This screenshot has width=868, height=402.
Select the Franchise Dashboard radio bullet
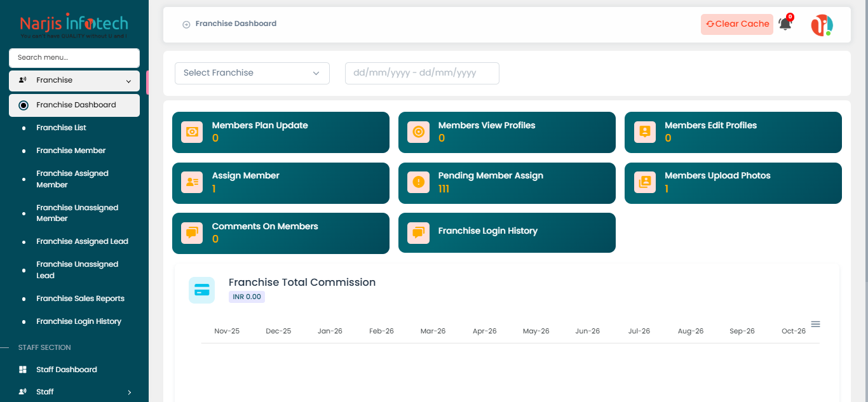pyautogui.click(x=24, y=105)
